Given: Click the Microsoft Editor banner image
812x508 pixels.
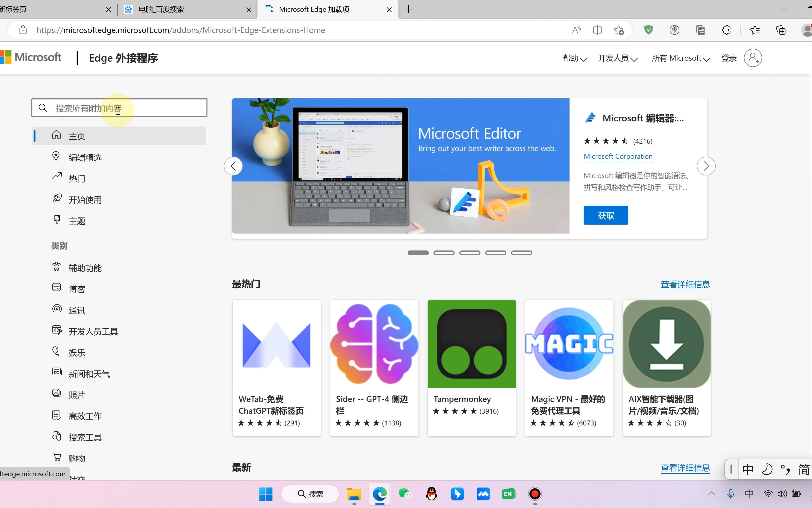Looking at the screenshot, I should [x=401, y=166].
